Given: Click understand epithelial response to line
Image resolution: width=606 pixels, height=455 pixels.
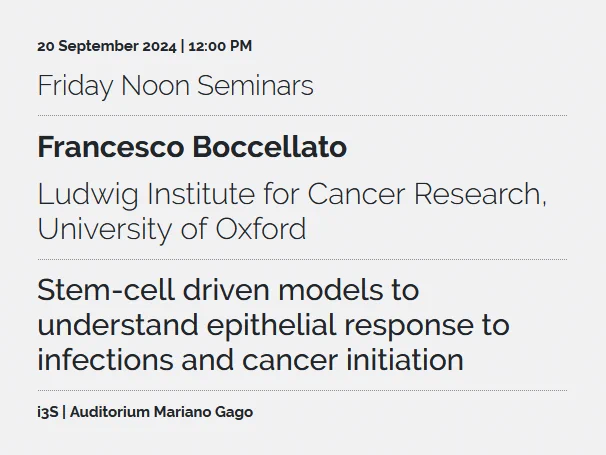Looking at the screenshot, I should pos(273,326).
